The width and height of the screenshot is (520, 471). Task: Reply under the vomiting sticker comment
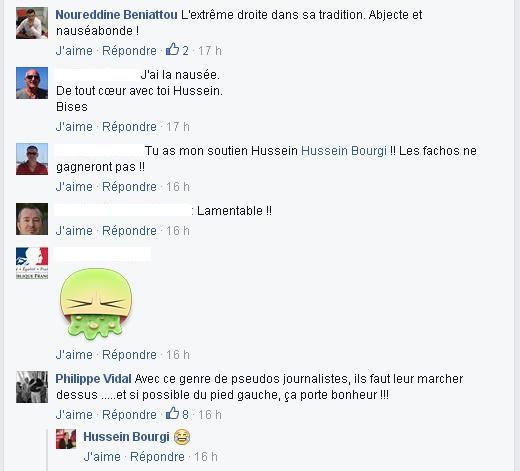tap(129, 355)
